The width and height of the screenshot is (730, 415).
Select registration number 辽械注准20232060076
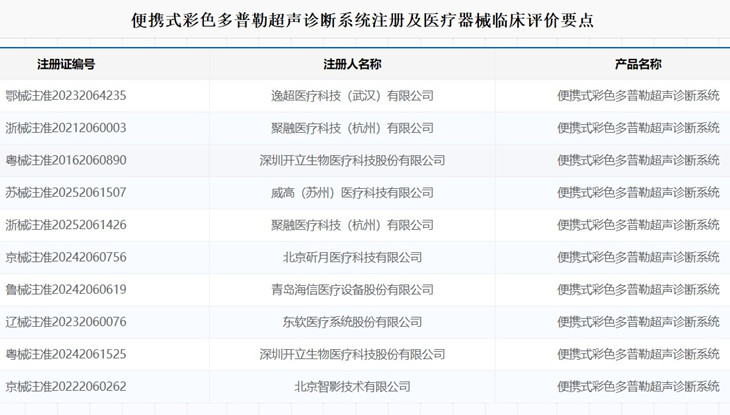coord(66,322)
